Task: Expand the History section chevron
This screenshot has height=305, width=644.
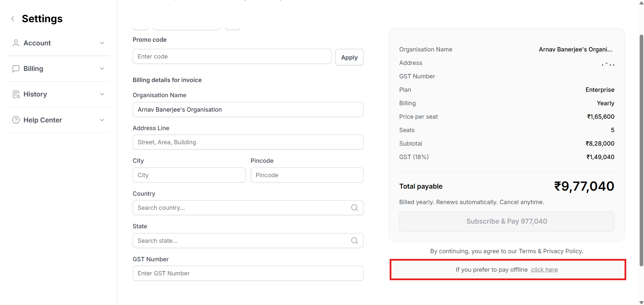Action: (102, 94)
